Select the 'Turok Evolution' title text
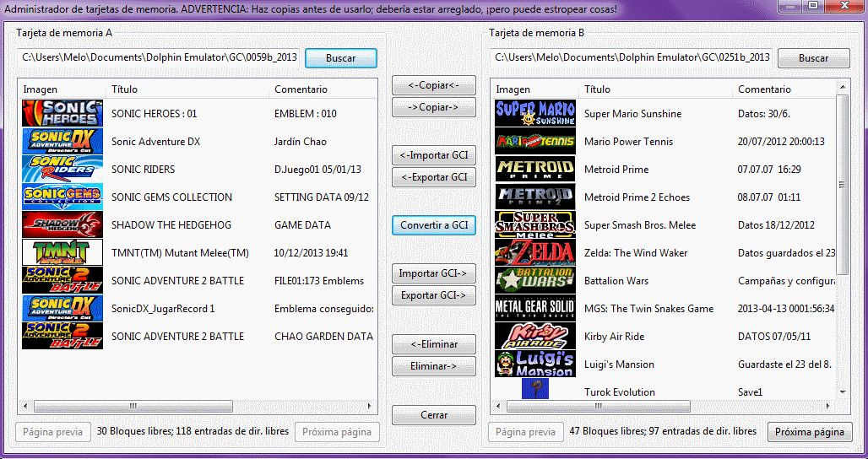The width and height of the screenshot is (868, 459). pos(620,392)
